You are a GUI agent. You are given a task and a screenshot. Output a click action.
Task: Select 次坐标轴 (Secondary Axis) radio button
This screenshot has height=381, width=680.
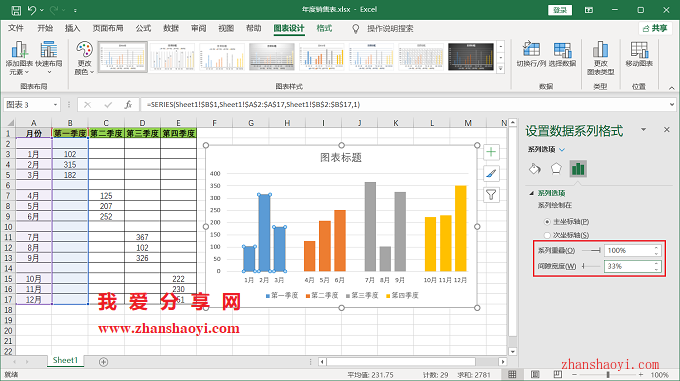(547, 235)
